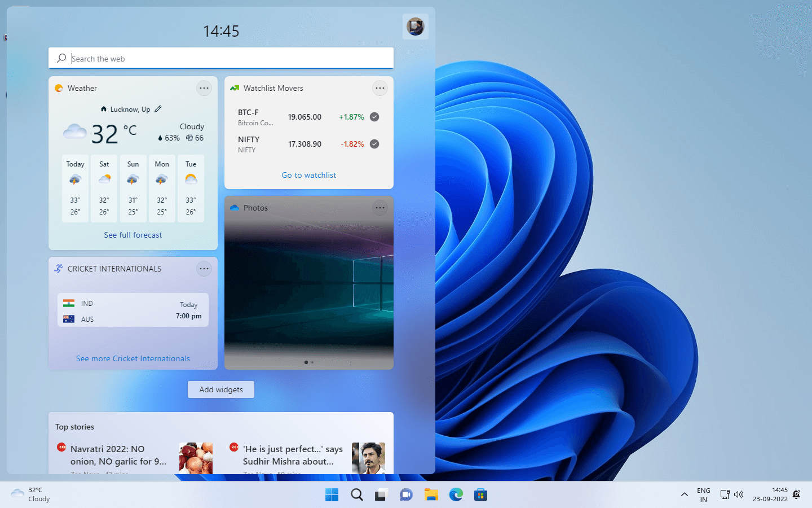Screen dimensions: 812x508
Task: Click the India flag icon
Action: (x=69, y=303)
